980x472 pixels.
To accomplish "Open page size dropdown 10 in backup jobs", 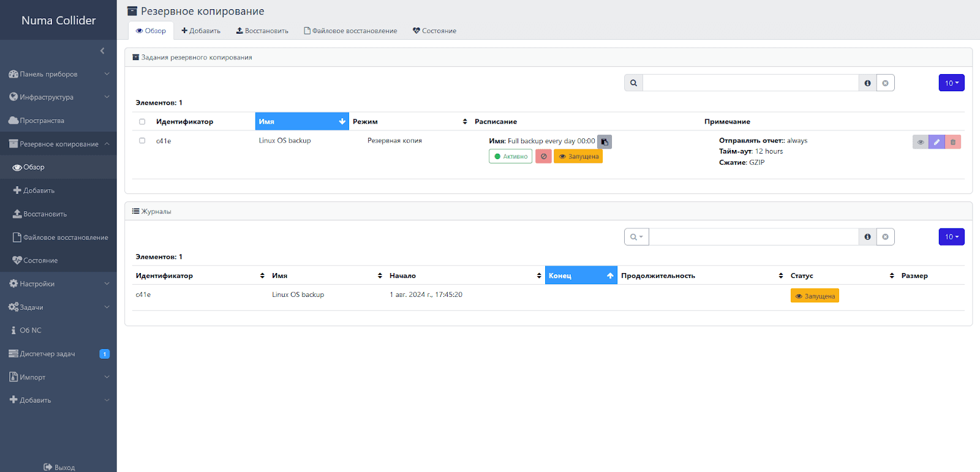I will [951, 83].
